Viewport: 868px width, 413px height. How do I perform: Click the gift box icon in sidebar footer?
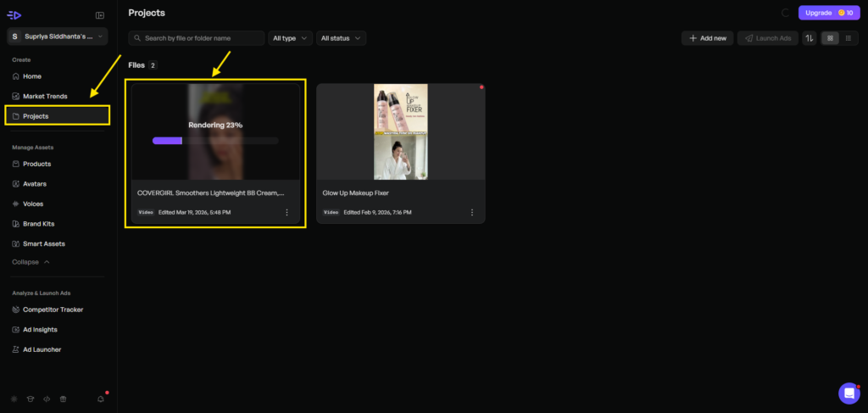pos(62,399)
